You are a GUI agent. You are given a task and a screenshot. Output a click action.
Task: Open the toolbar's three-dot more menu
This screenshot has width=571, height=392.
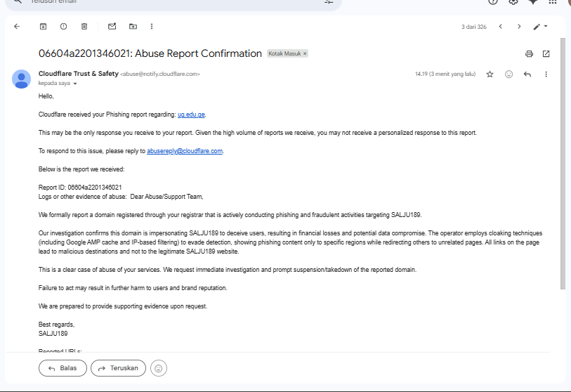(x=152, y=27)
